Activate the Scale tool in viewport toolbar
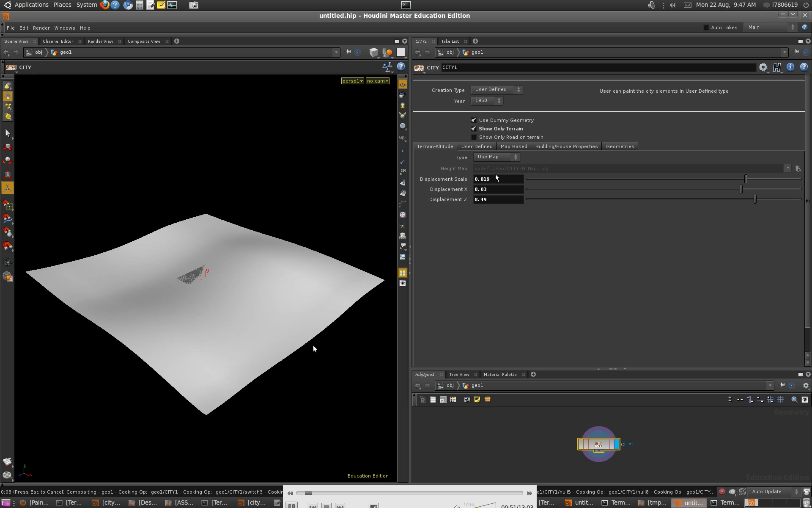Image resolution: width=812 pixels, height=508 pixels. pos(8,174)
